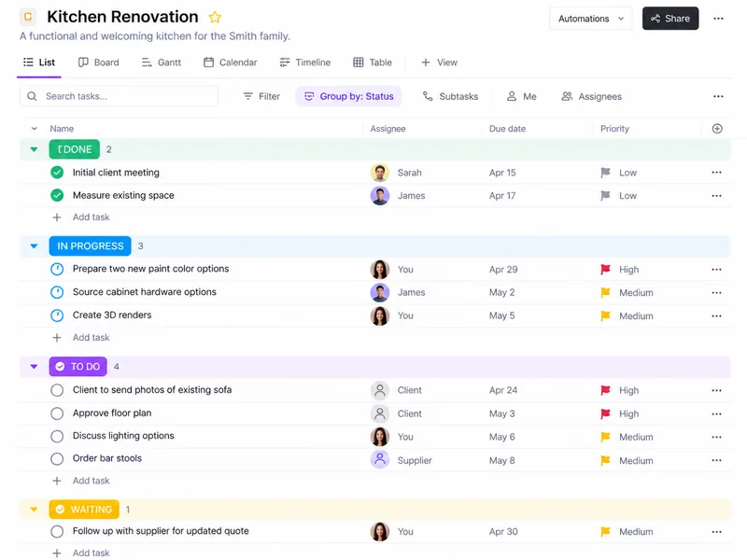Viewport: 747px width, 560px height.
Task: Open more options for Client to send photos task
Action: point(716,390)
